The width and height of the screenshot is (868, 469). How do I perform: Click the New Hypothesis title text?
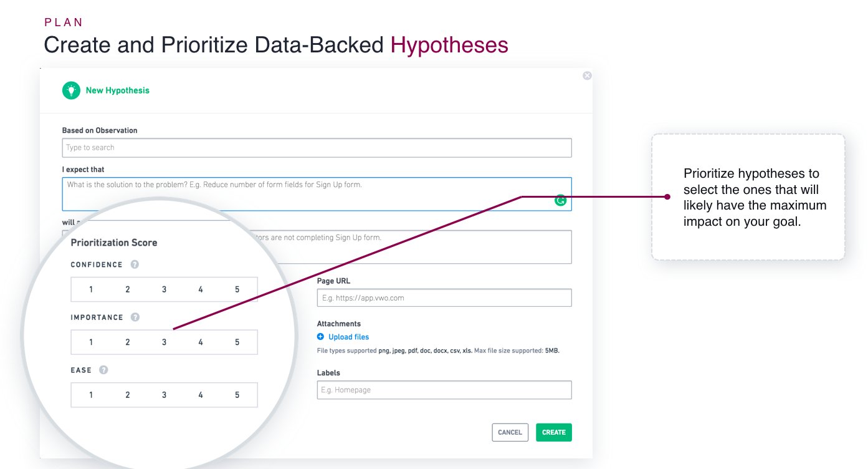click(118, 90)
